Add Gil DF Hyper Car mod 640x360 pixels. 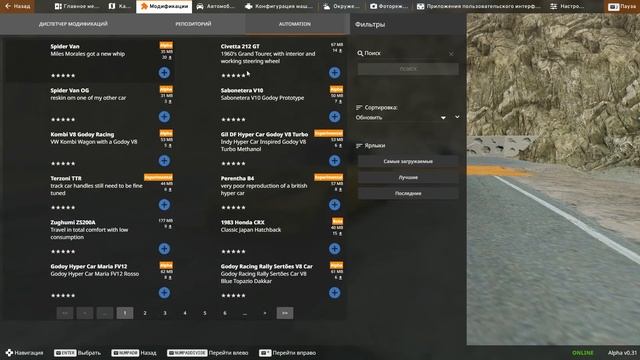[334, 161]
